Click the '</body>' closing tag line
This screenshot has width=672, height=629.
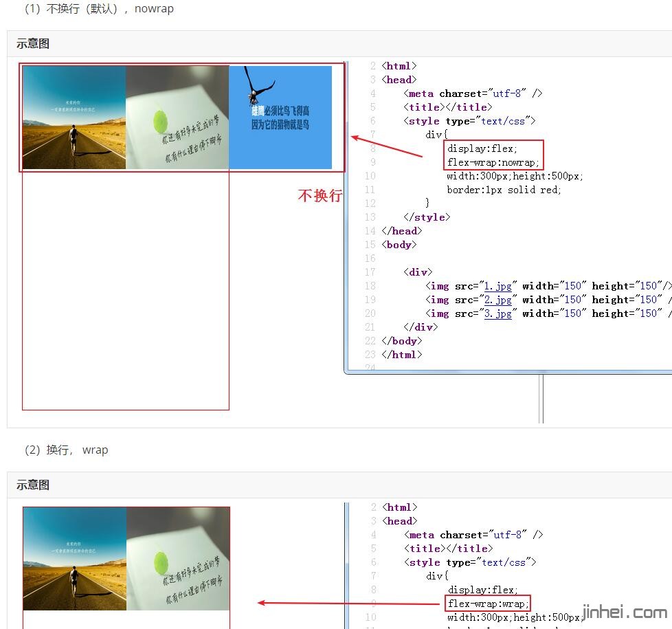pos(401,341)
